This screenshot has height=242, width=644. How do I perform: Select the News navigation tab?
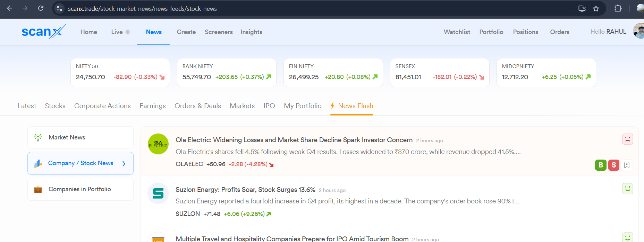tap(154, 32)
